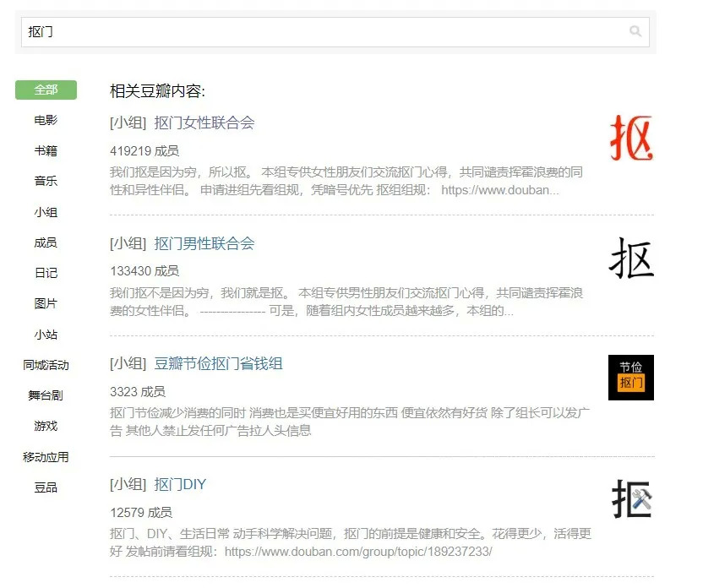Click the 133430 成员 count text
The width and height of the screenshot is (703, 588).
[x=144, y=270]
